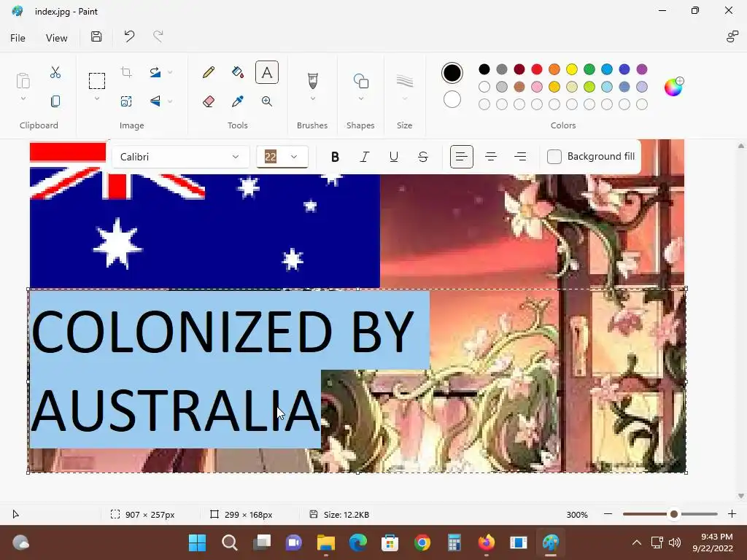The width and height of the screenshot is (747, 560).
Task: Expand the Selection options chevron
Action: point(97,98)
